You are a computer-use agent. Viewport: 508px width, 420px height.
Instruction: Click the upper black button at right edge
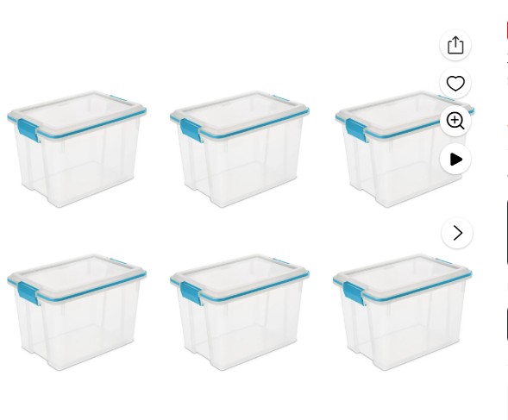[x=506, y=233]
